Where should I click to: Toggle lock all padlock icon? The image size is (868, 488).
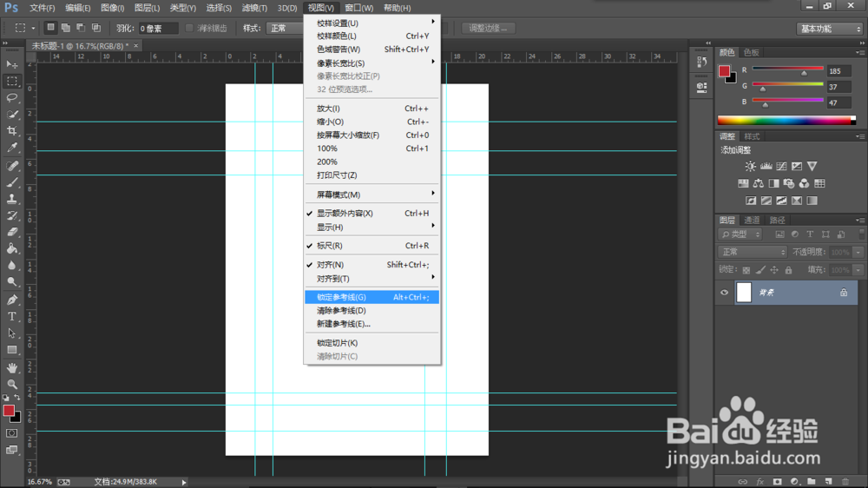(x=788, y=270)
